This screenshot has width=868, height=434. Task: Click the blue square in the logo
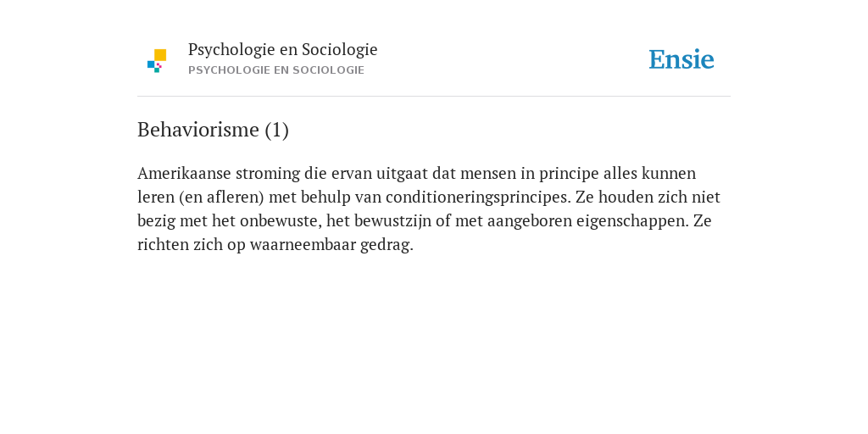pyautogui.click(x=151, y=64)
